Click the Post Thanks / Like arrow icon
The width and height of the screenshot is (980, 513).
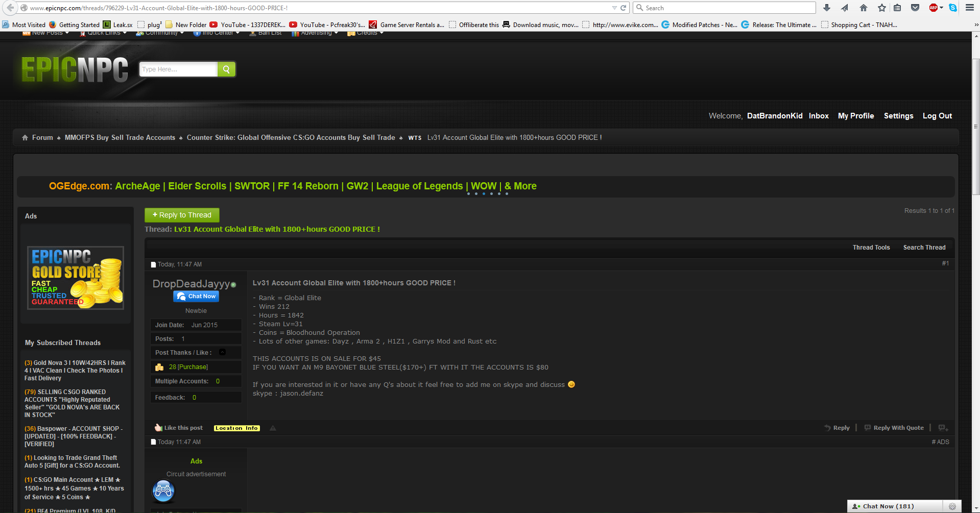click(222, 352)
